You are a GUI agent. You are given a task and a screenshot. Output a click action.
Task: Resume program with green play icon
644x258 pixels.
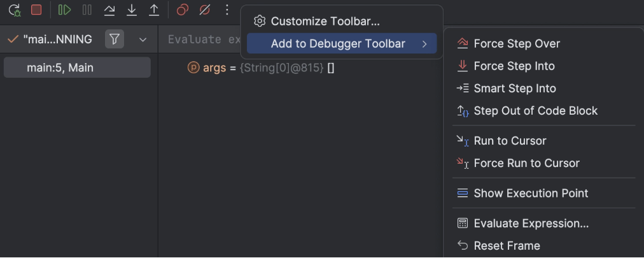[64, 10]
